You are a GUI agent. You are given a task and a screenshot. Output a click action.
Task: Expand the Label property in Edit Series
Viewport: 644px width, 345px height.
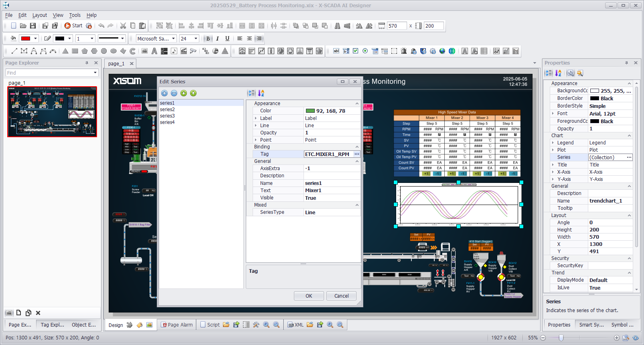pos(256,118)
